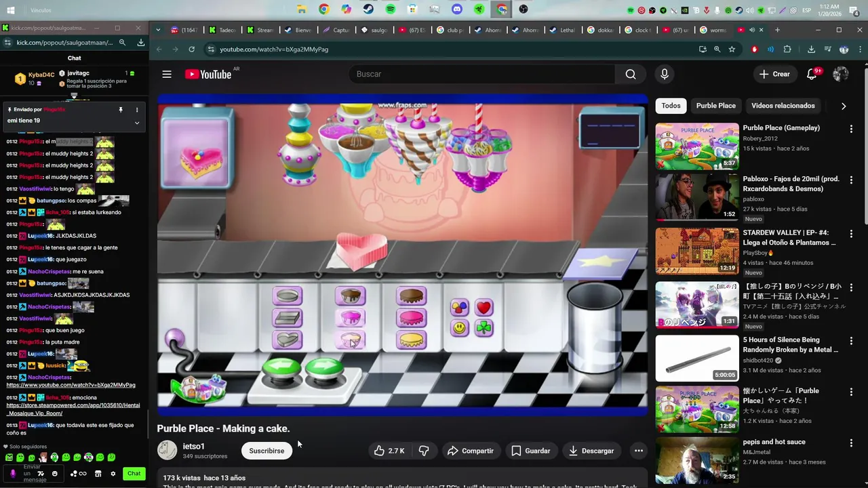The height and width of the screenshot is (488, 868).
Task: Click the Descargar download button
Action: pyautogui.click(x=591, y=451)
